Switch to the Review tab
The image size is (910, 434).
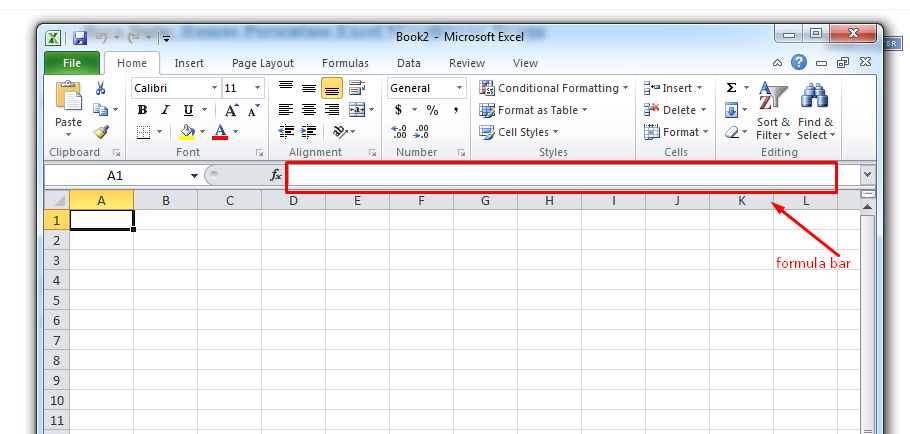click(467, 63)
